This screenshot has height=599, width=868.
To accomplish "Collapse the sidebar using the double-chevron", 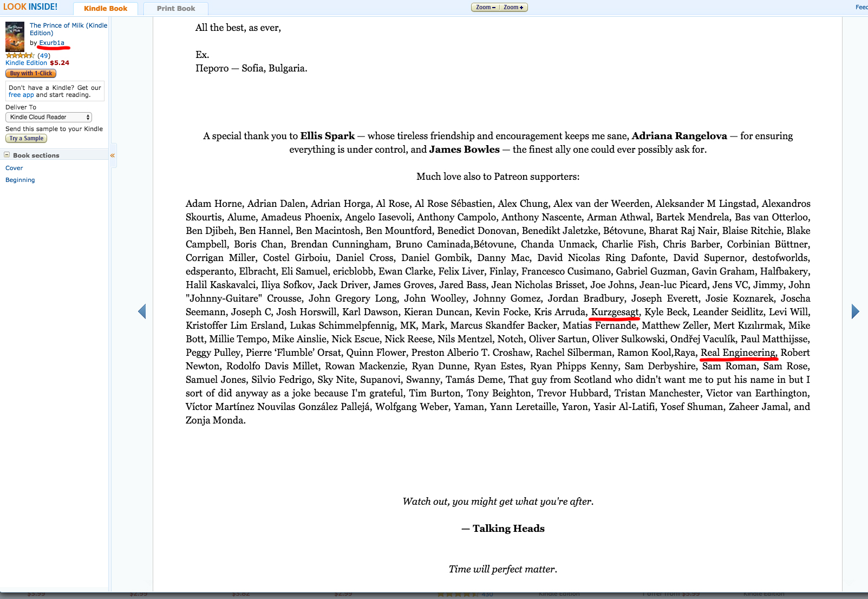I will (113, 155).
